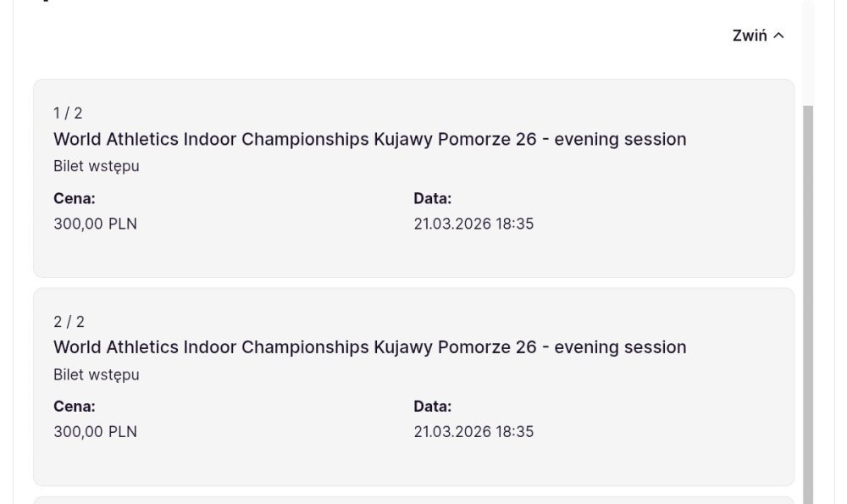Click the Data label in ticket 2/2

pyautogui.click(x=432, y=407)
